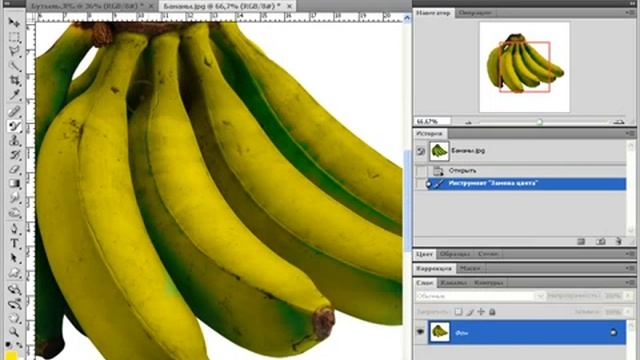This screenshot has height=360, width=640.
Task: Switch to the Контуры tab
Action: point(489,282)
